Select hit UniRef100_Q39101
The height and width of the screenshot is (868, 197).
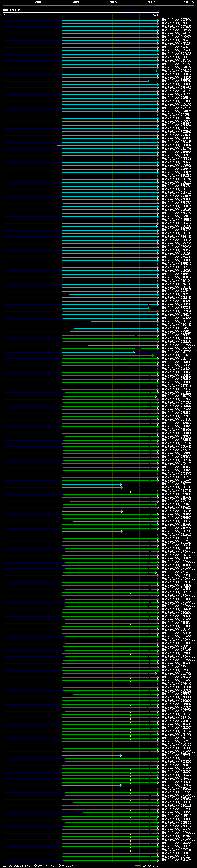(x=176, y=104)
